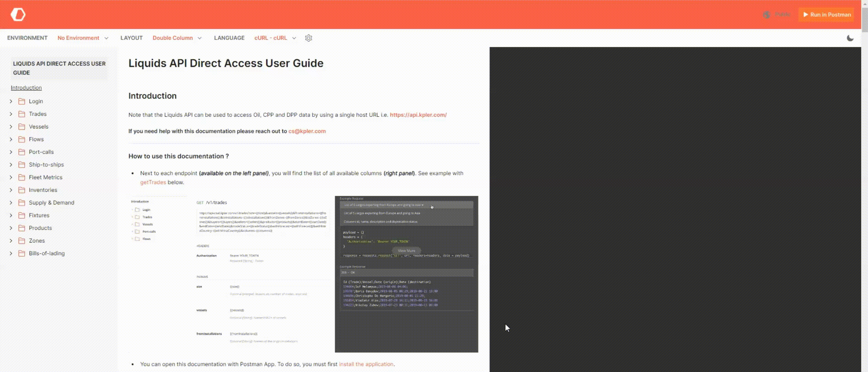
Task: Click the Zones folder icon
Action: (22, 241)
